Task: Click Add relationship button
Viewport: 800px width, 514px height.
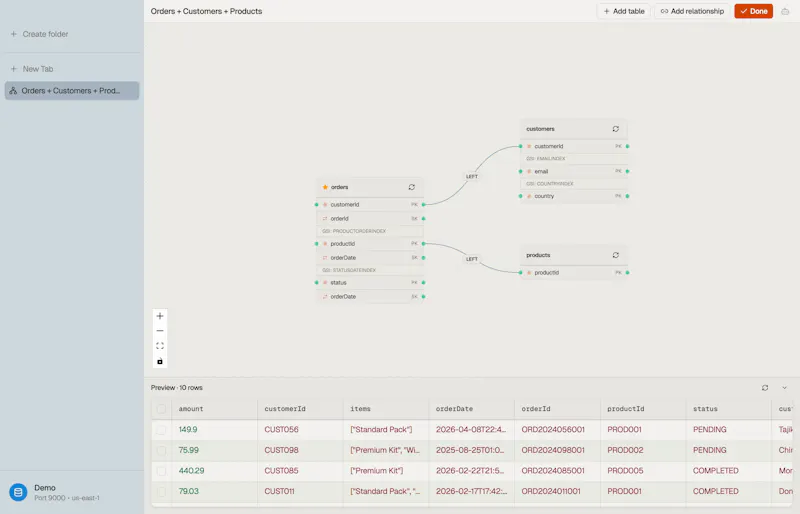Action: click(x=692, y=11)
